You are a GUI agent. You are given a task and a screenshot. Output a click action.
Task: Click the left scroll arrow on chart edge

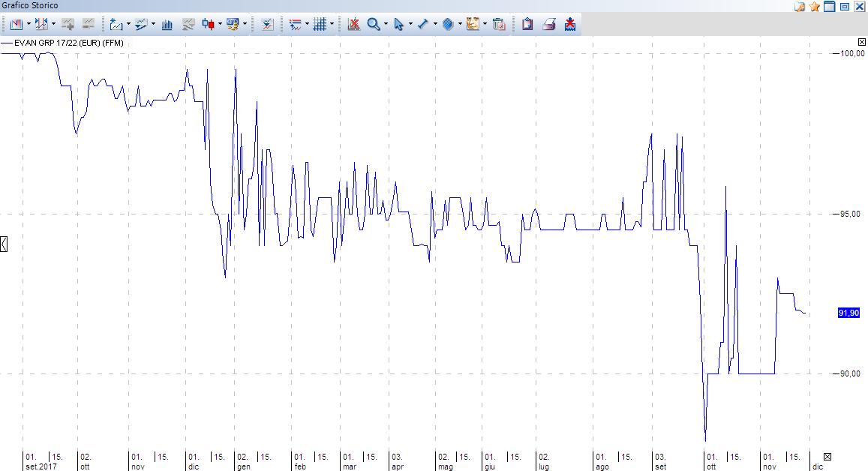click(x=4, y=244)
